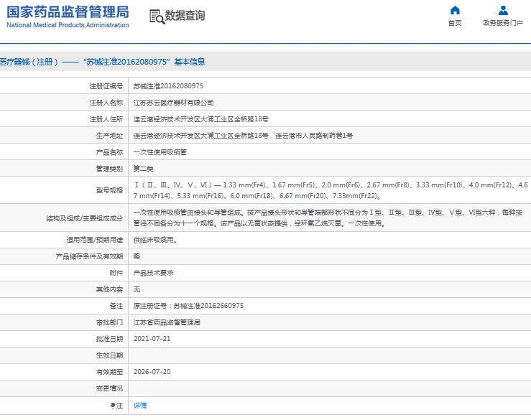Click product name 一次性使用吸痰管
531x420 pixels.
pos(160,152)
